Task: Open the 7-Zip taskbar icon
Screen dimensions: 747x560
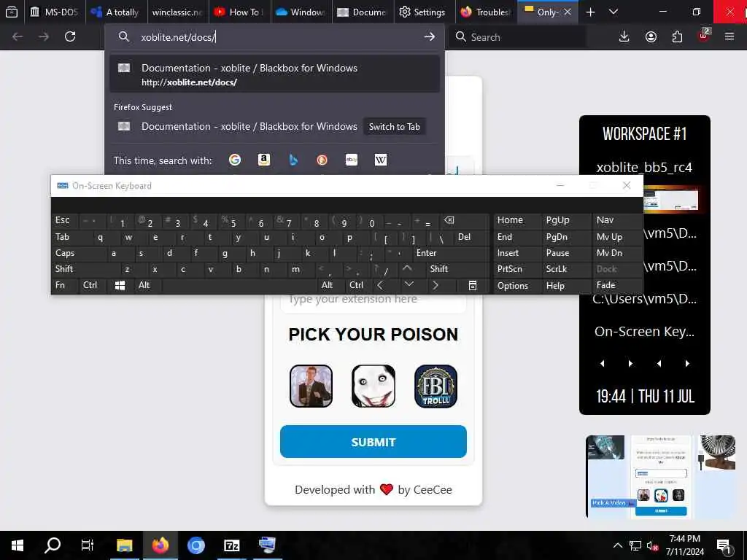Action: tap(231, 545)
